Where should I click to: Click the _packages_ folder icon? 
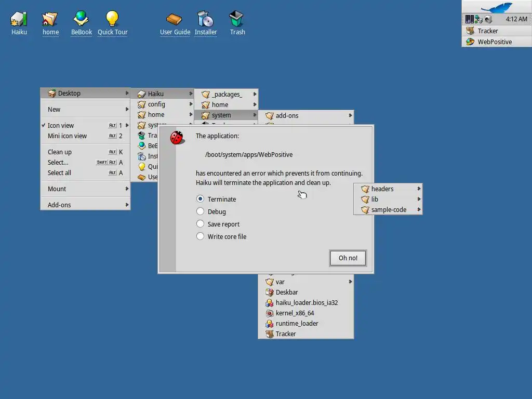(206, 95)
